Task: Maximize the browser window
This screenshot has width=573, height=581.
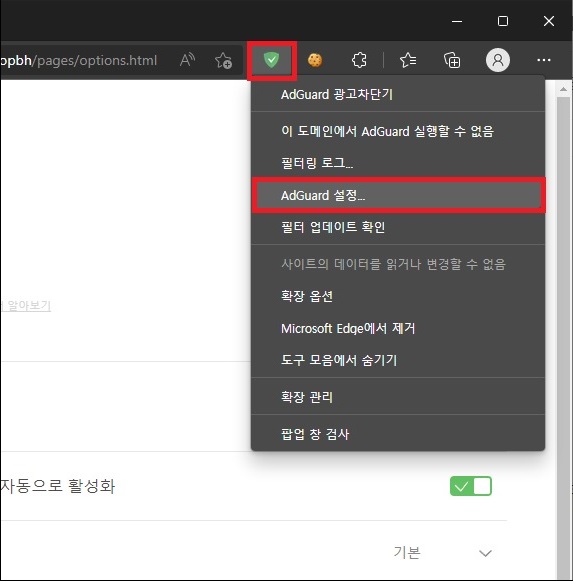Action: tap(503, 21)
